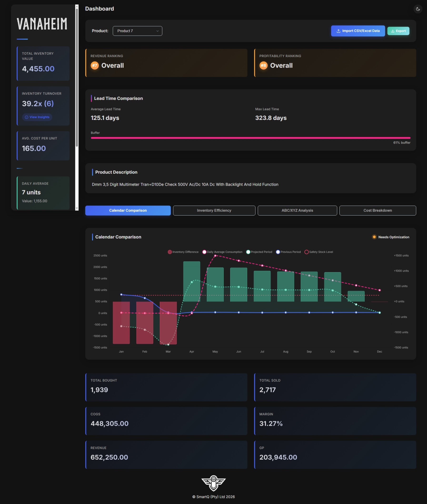The height and width of the screenshot is (504, 427).
Task: Click the Inventory Turnover value 39.2x (6)
Action: [38, 103]
